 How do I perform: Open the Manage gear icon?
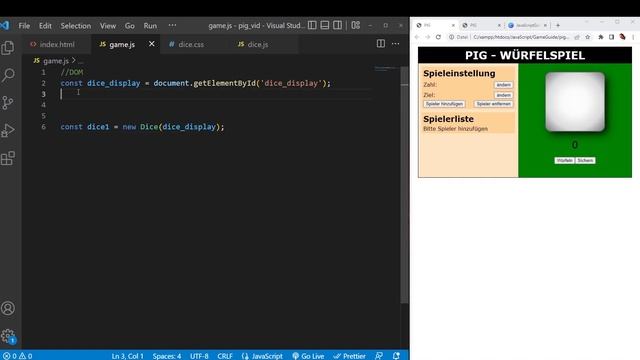tap(8, 336)
